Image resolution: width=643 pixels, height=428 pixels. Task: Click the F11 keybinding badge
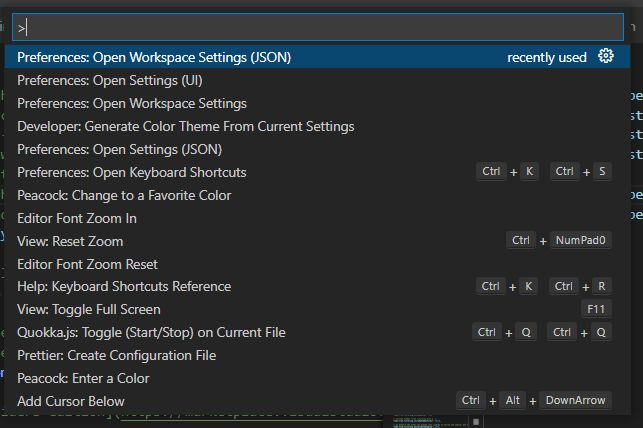tap(596, 309)
